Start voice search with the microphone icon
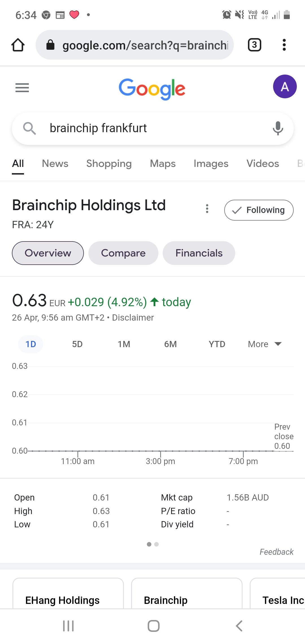Image resolution: width=305 pixels, height=644 pixels. [x=278, y=128]
